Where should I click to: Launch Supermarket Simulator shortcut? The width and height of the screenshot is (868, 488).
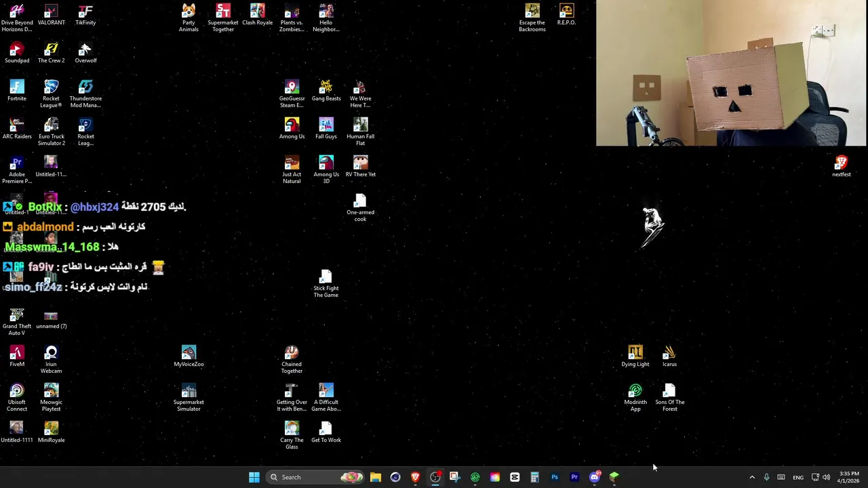[x=189, y=398]
